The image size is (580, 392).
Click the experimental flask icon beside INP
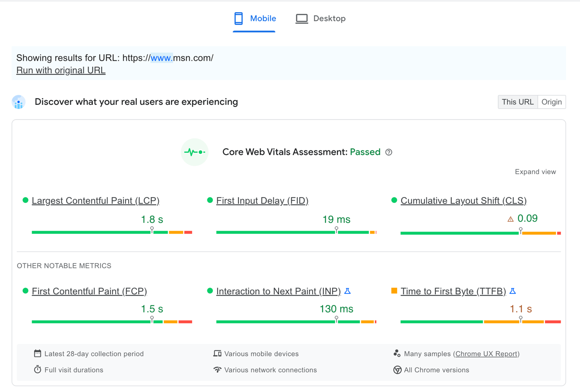tap(348, 291)
